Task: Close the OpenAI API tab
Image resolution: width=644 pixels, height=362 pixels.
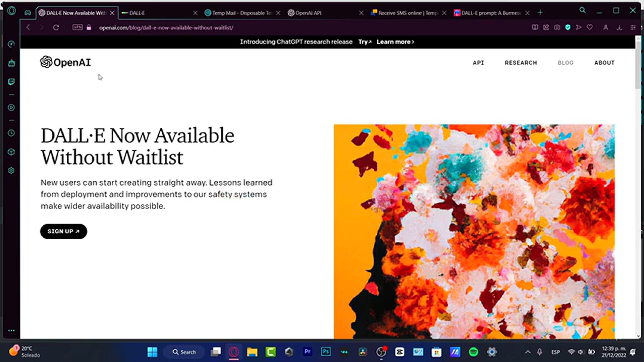Action: [x=361, y=13]
